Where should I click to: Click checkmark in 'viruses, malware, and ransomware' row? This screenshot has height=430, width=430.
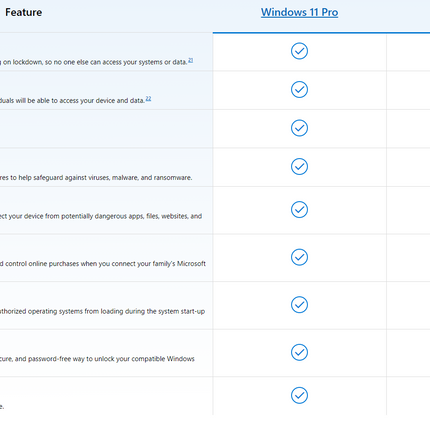click(299, 166)
